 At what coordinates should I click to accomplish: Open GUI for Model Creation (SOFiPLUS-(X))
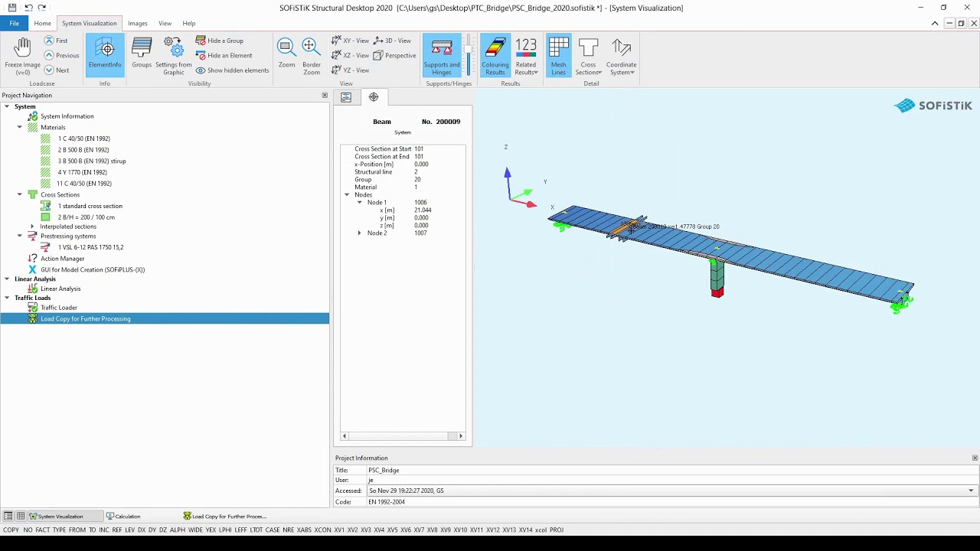pyautogui.click(x=93, y=269)
